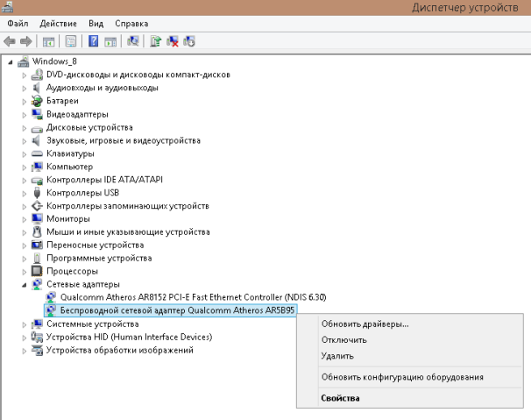Click the uninstall device red X icon
This screenshot has height=420, width=531.
pos(173,41)
